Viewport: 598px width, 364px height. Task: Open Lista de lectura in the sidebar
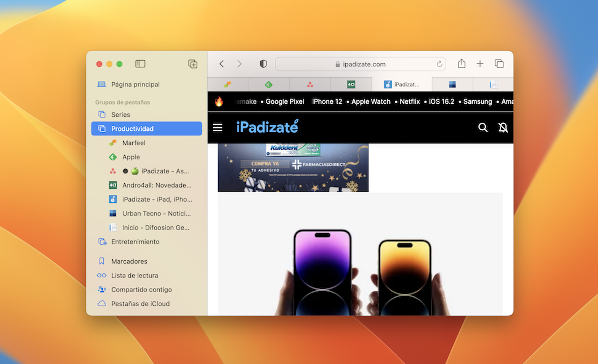[135, 275]
